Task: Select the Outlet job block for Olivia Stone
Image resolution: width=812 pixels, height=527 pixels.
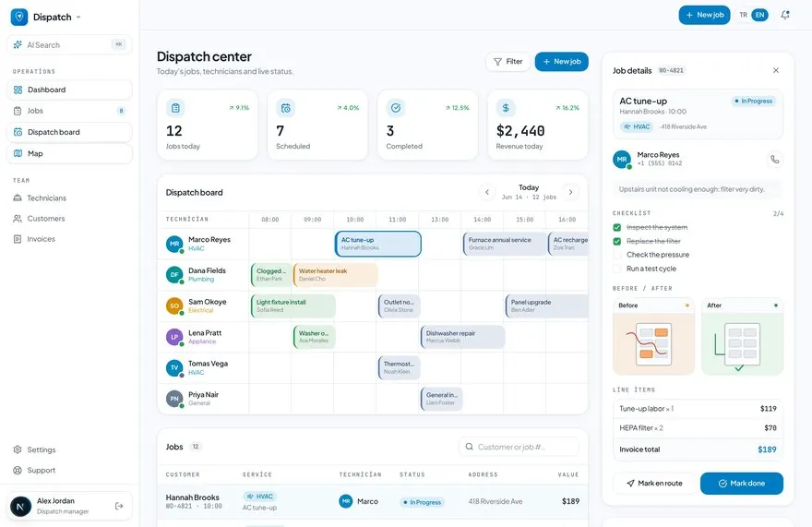Action: 400,305
